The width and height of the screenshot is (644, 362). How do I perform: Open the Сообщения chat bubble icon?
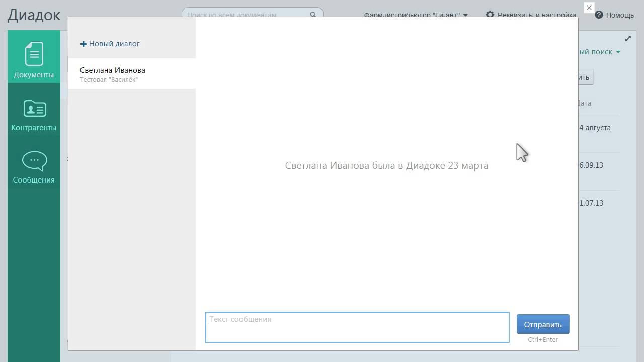(34, 161)
